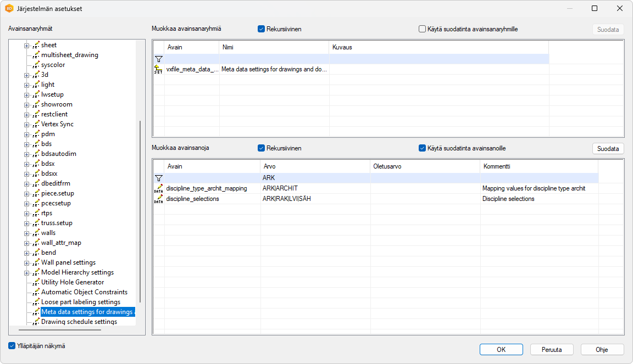This screenshot has height=364, width=633.
Task: Click the tree vertical scrollbar
Action: 140,211
